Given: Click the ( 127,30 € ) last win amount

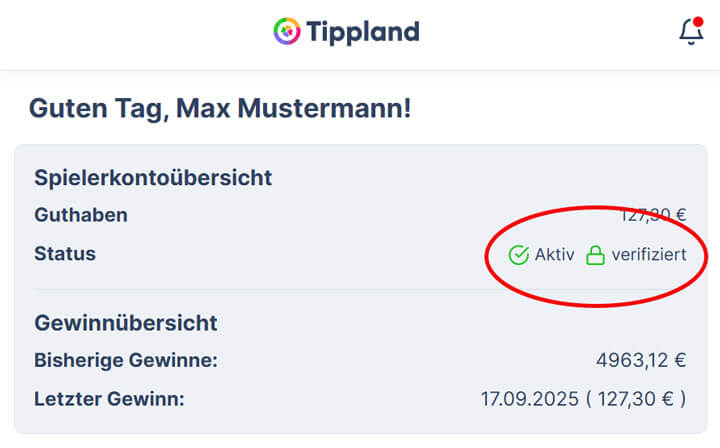Looking at the screenshot, I should tap(636, 399).
